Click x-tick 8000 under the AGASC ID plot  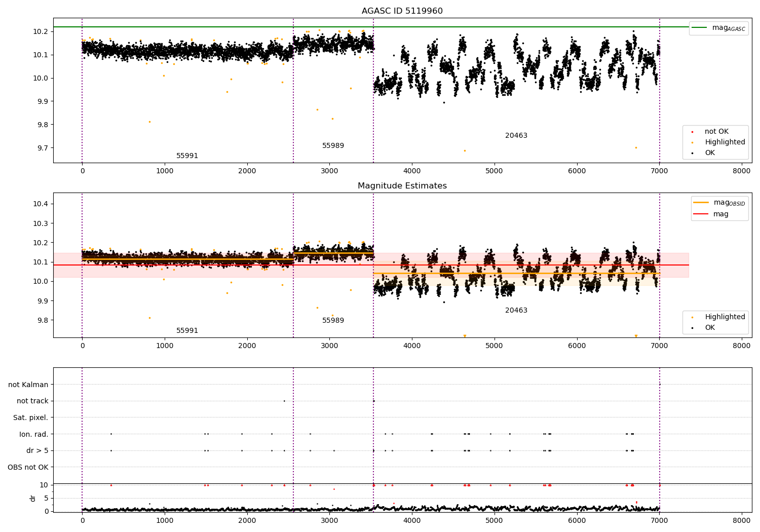742,171
